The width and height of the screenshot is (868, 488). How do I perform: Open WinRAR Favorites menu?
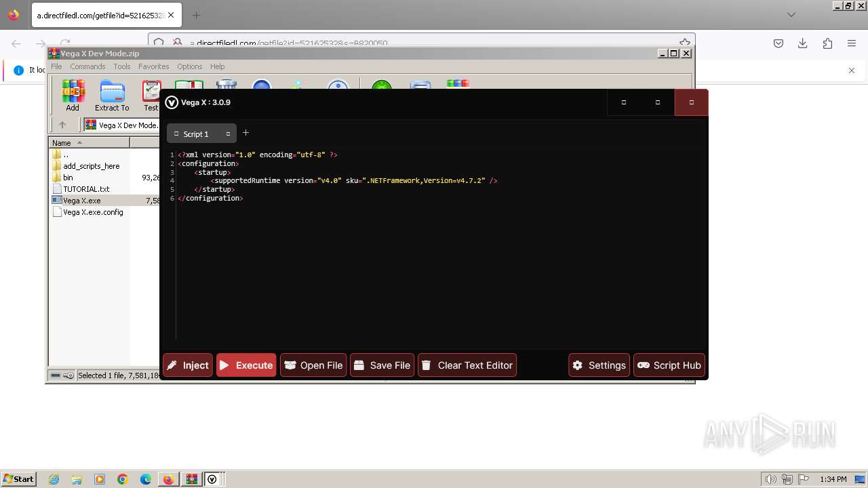(154, 66)
